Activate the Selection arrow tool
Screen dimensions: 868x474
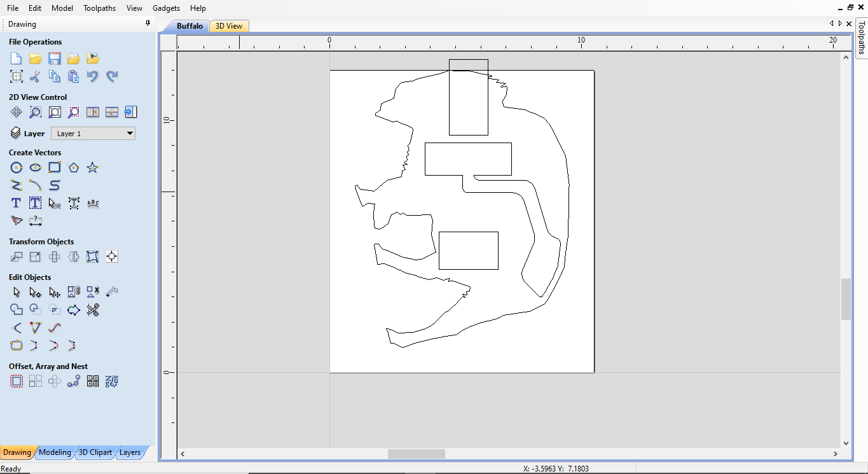(17, 292)
